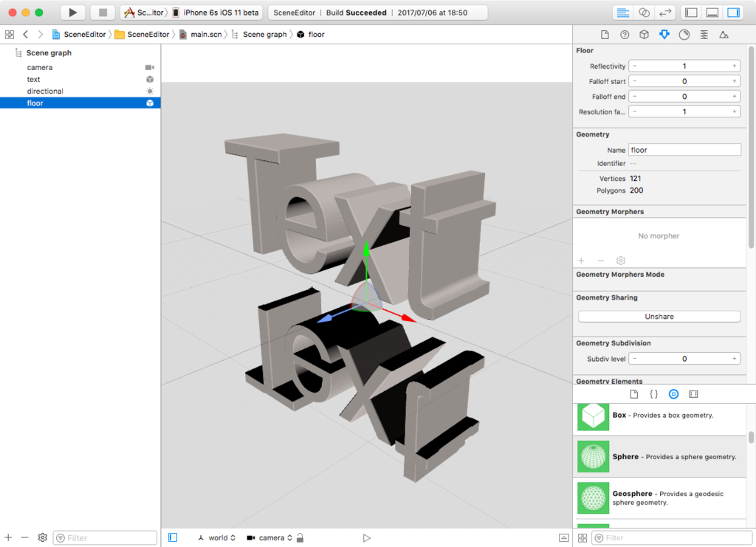
Task: Select the directional light node
Action: click(x=80, y=91)
